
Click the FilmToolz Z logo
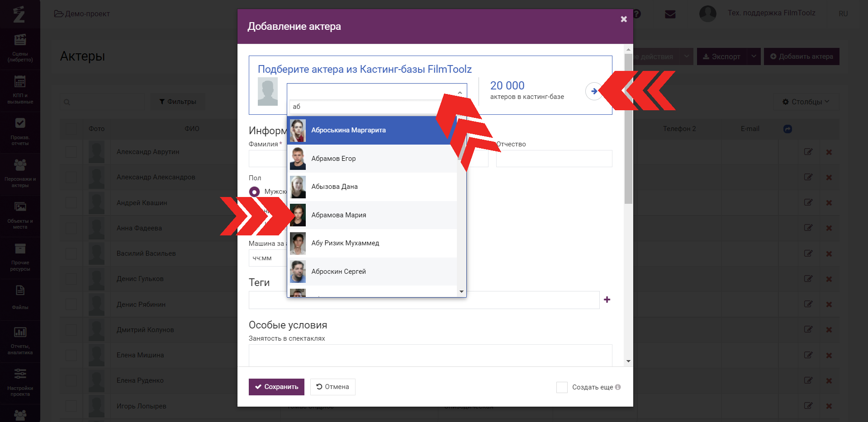(x=19, y=14)
